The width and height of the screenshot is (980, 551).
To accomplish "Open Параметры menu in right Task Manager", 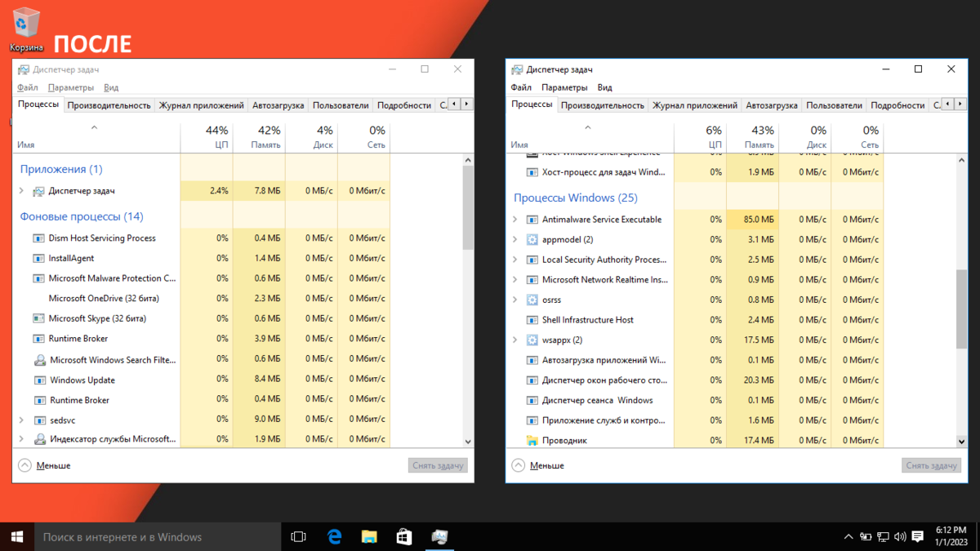I will pyautogui.click(x=564, y=87).
